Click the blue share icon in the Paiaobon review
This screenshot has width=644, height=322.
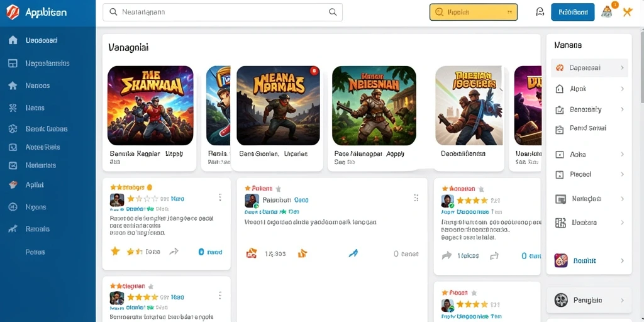coord(353,253)
